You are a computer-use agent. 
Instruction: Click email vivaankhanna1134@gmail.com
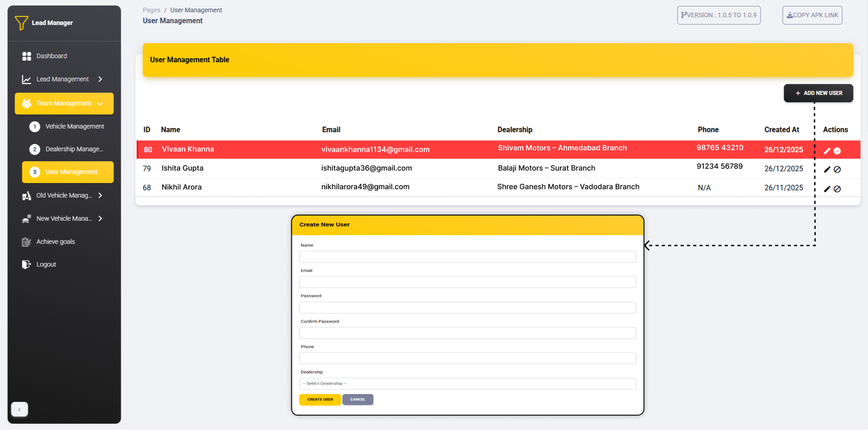coord(375,149)
